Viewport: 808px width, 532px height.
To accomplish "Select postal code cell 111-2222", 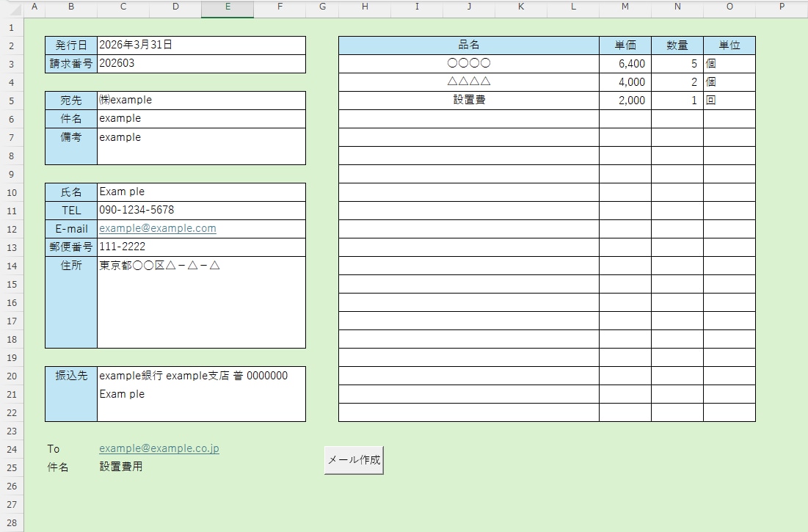I will coord(202,247).
